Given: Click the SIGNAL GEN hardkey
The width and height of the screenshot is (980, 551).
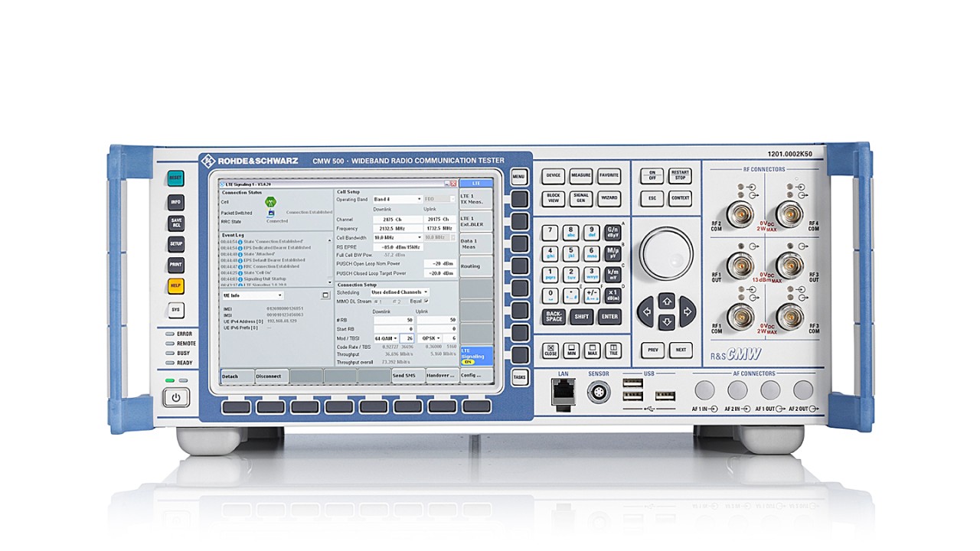Looking at the screenshot, I should pyautogui.click(x=581, y=197).
